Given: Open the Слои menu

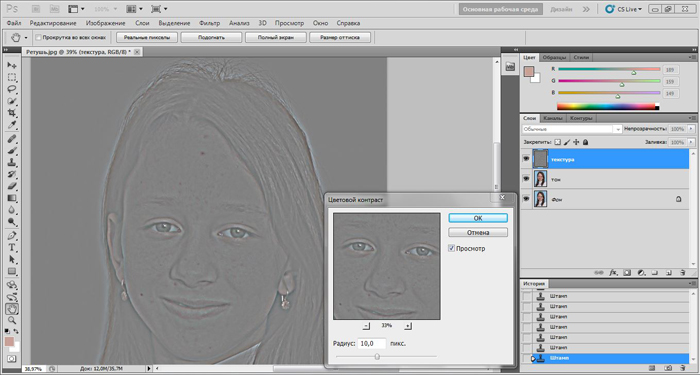Looking at the screenshot, I should 142,23.
